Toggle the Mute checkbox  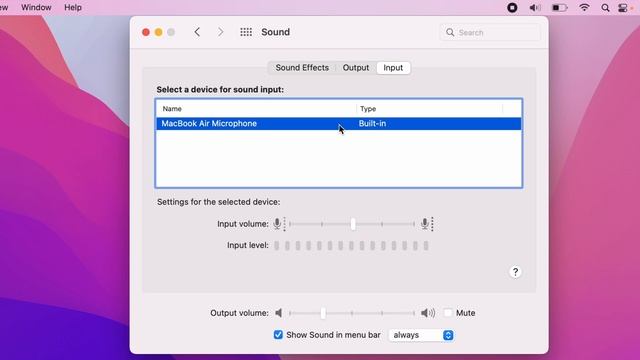pyautogui.click(x=448, y=313)
